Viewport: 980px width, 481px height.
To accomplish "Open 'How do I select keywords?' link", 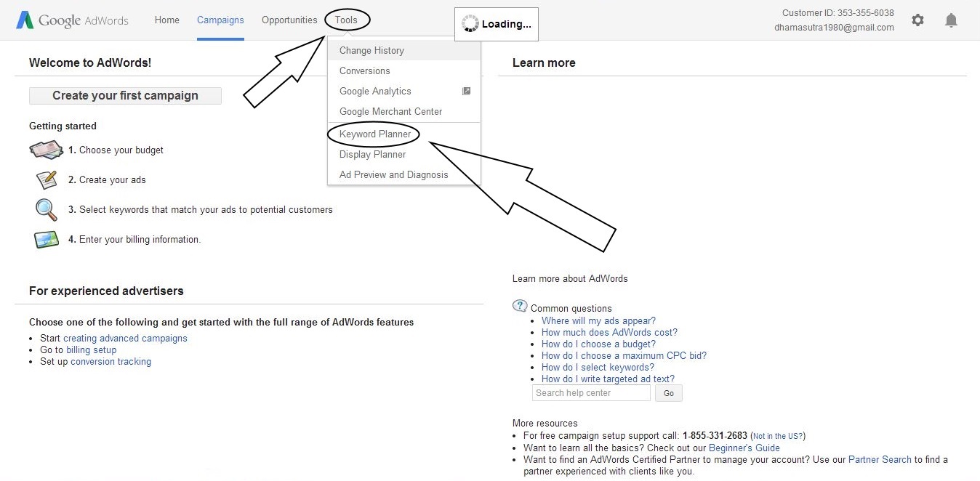I will [598, 368].
